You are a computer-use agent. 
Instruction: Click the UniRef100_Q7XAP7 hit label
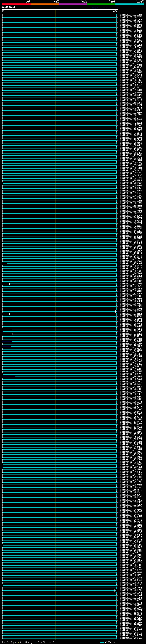[131, 347]
